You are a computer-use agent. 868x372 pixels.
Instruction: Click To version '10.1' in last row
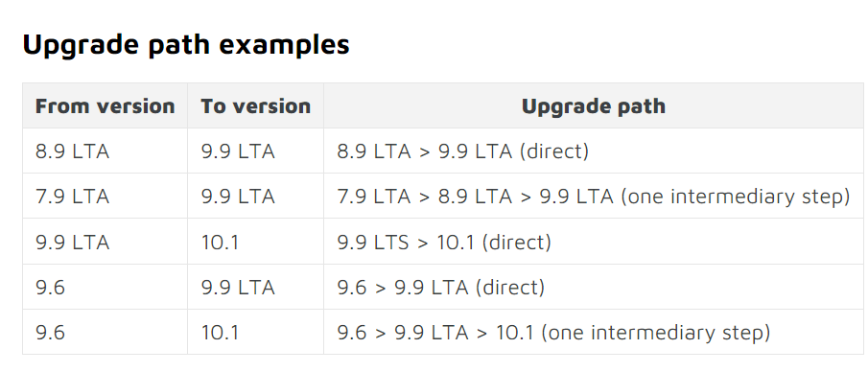coord(220,333)
